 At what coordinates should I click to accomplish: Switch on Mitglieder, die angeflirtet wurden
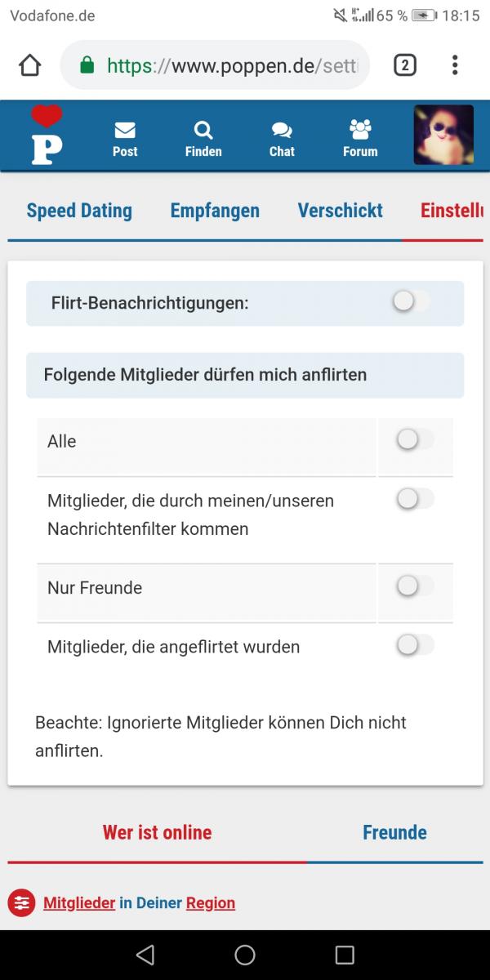[x=414, y=646]
